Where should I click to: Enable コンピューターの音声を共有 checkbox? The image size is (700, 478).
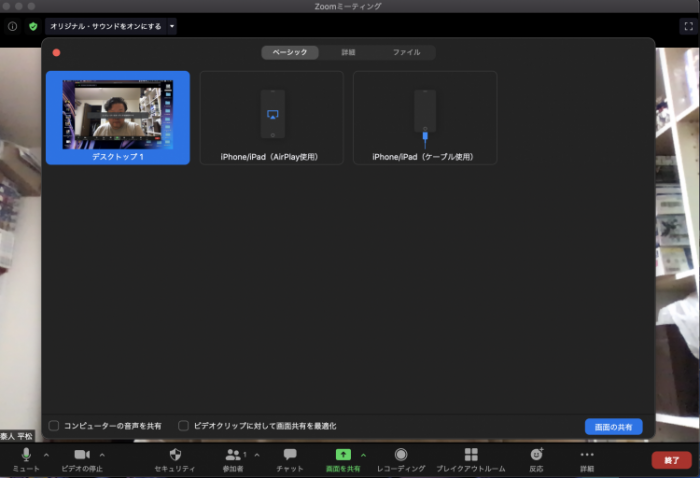pyautogui.click(x=54, y=426)
